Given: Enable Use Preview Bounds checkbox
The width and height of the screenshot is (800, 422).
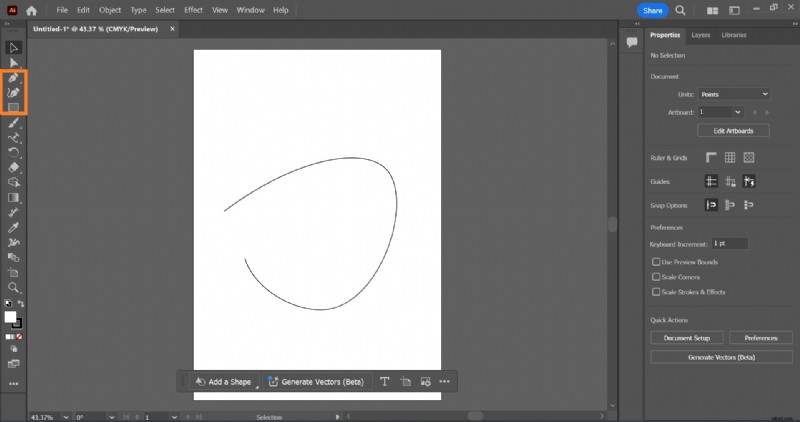Looking at the screenshot, I should tap(656, 262).
